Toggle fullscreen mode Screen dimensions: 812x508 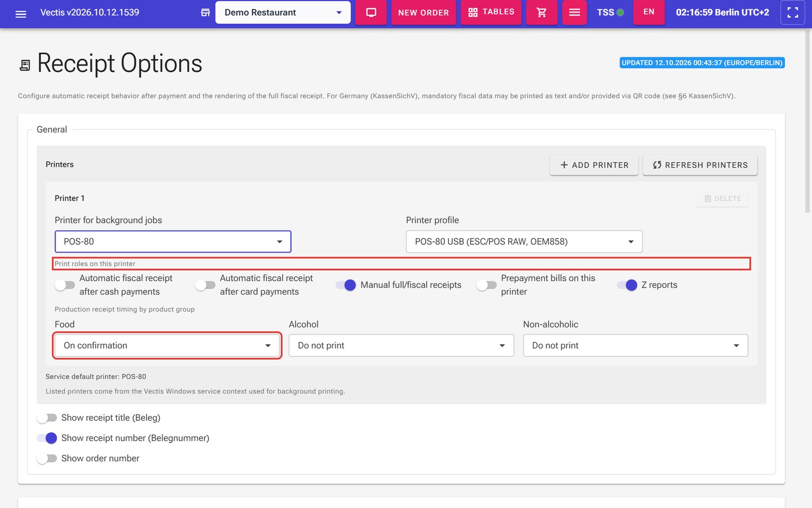click(793, 12)
